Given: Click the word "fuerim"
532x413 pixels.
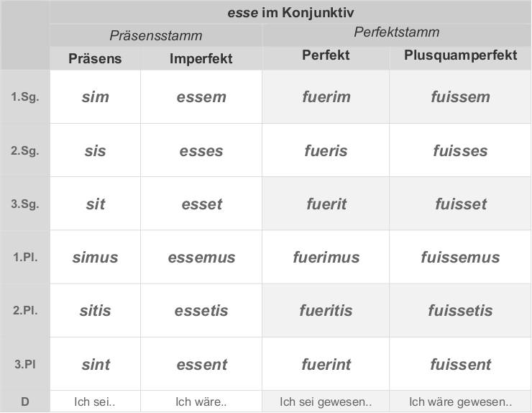Looking at the screenshot, I should (x=326, y=97).
